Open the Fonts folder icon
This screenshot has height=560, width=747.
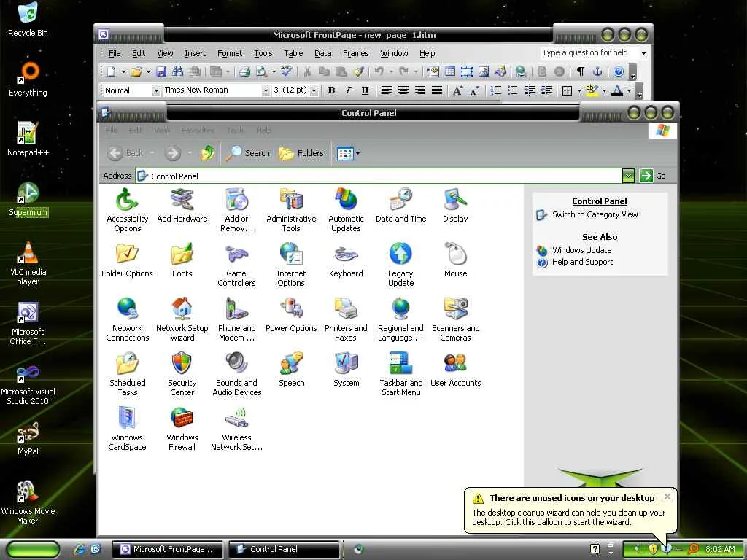pos(182,260)
